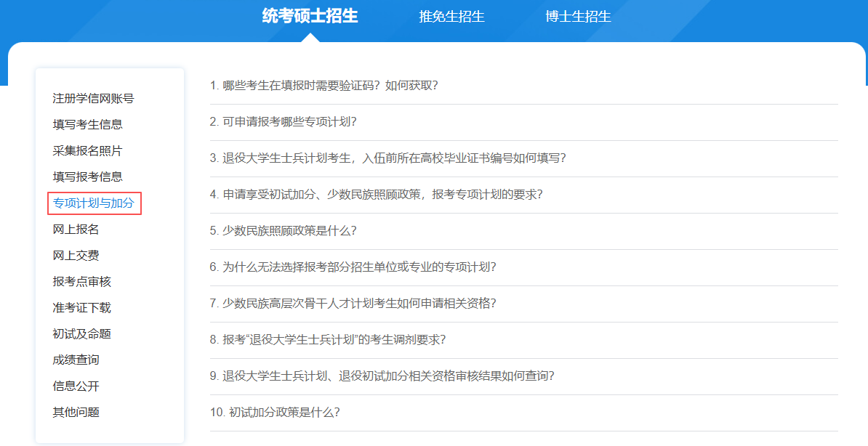Screen dimensions: 868x446
Task: Choose 初试及命题 in the sidebar
Action: [x=82, y=333]
